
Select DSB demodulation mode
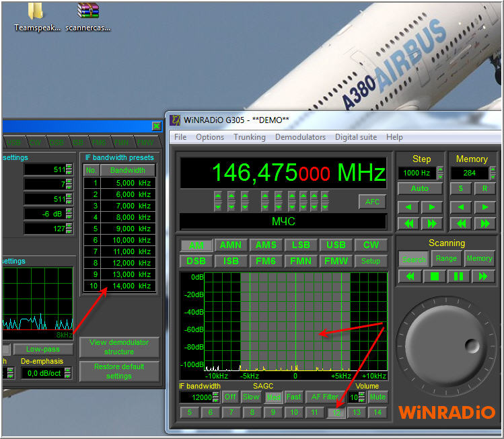point(196,261)
